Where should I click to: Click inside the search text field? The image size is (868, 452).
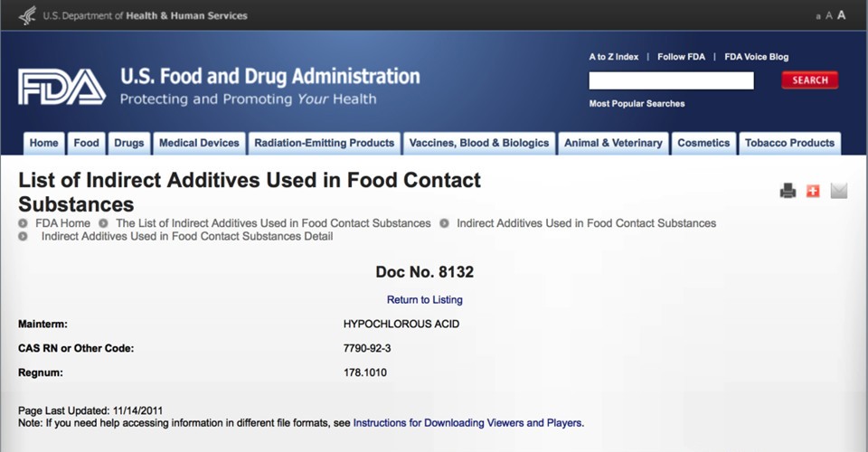coord(671,80)
